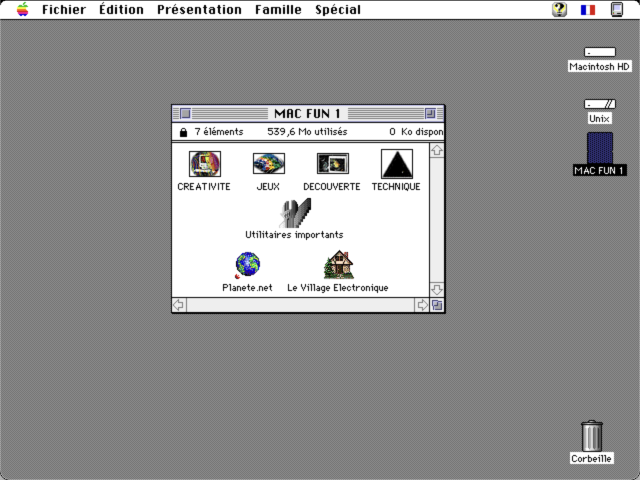
Task: Open the Apple menu
Action: pos(23,9)
